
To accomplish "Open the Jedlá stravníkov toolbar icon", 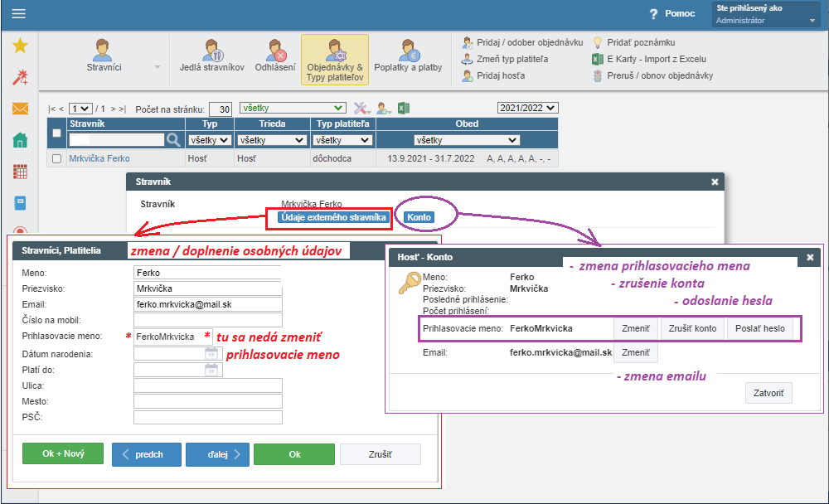I will [211, 56].
